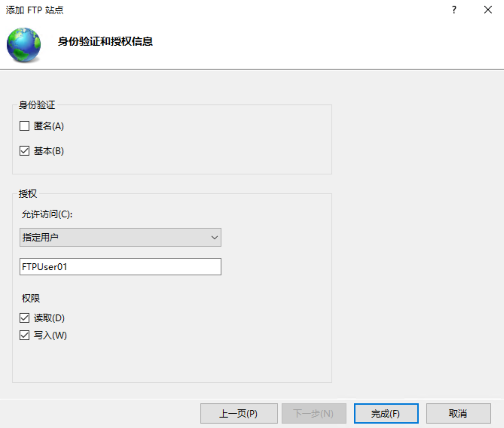
Task: Click the 身份验证 group label
Action: tap(37, 105)
